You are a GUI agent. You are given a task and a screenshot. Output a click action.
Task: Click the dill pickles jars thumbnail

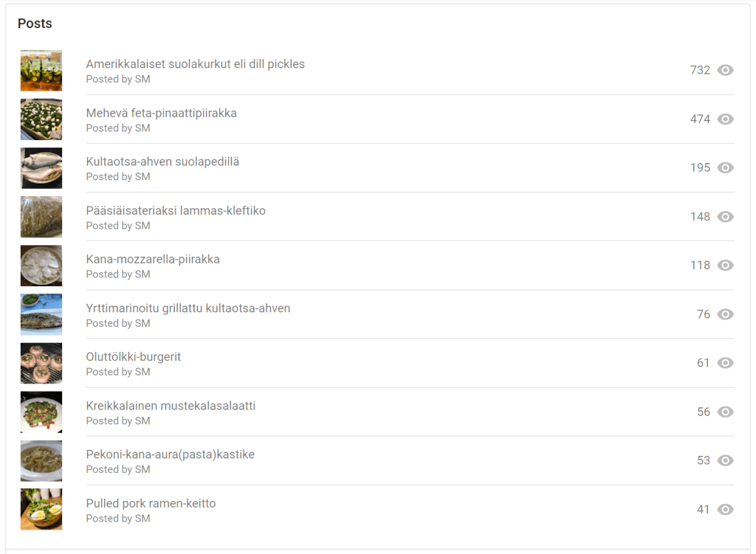(41, 70)
